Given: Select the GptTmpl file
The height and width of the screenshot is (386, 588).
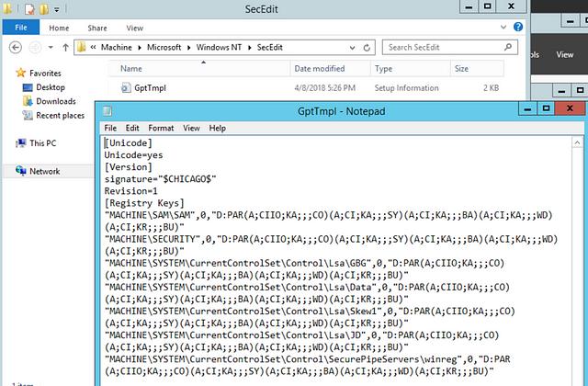Looking at the screenshot, I should click(150, 88).
